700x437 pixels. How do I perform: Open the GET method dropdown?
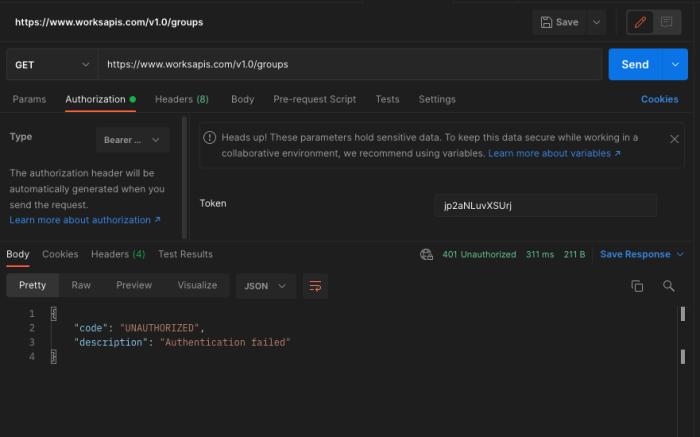52,65
